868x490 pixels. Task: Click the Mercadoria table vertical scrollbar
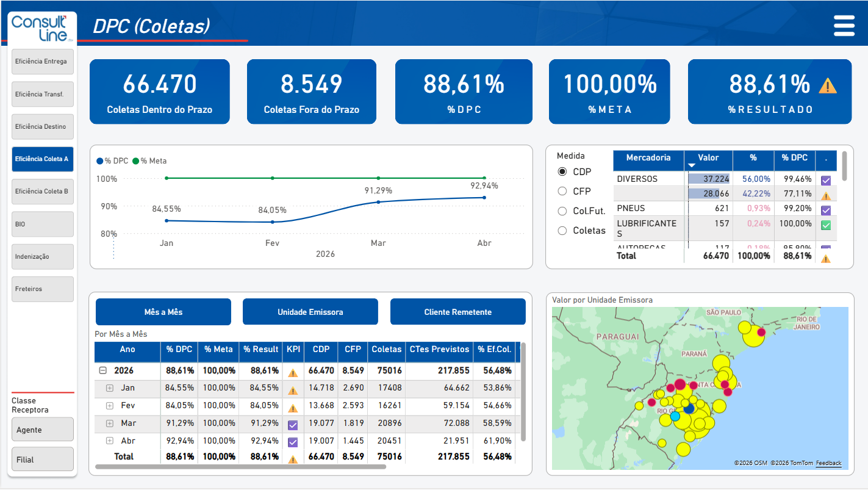(x=844, y=166)
